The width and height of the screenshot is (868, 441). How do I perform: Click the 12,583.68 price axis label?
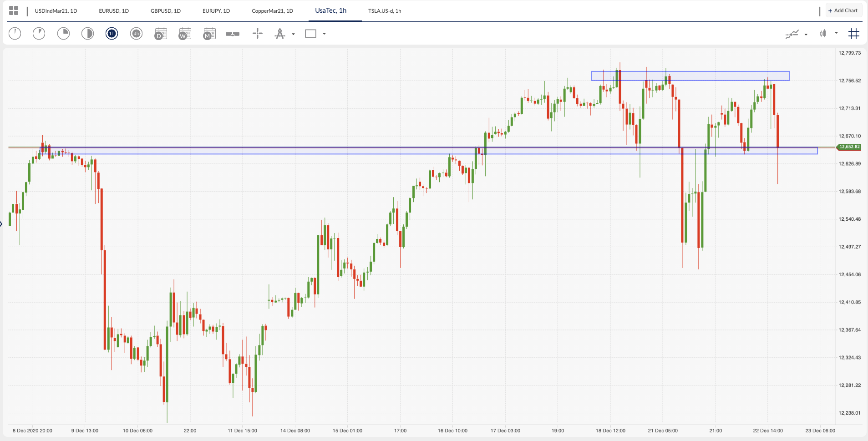click(849, 192)
